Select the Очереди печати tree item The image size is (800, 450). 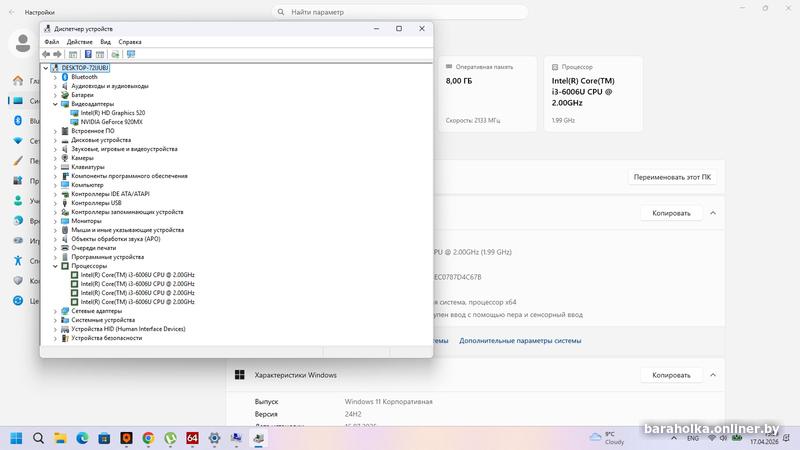93,248
